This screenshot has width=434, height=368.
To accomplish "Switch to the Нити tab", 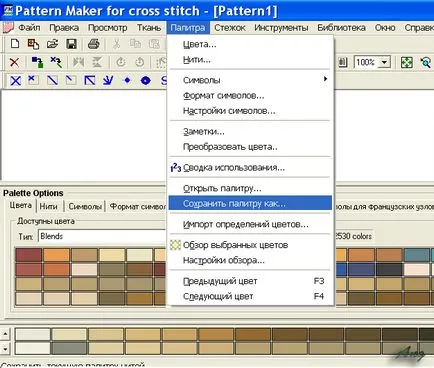I will pos(49,207).
